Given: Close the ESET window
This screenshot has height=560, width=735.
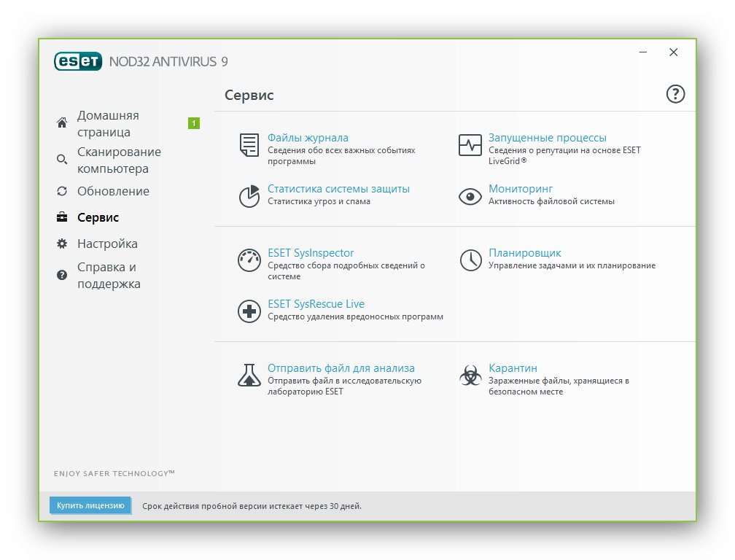Looking at the screenshot, I should click(x=673, y=52).
